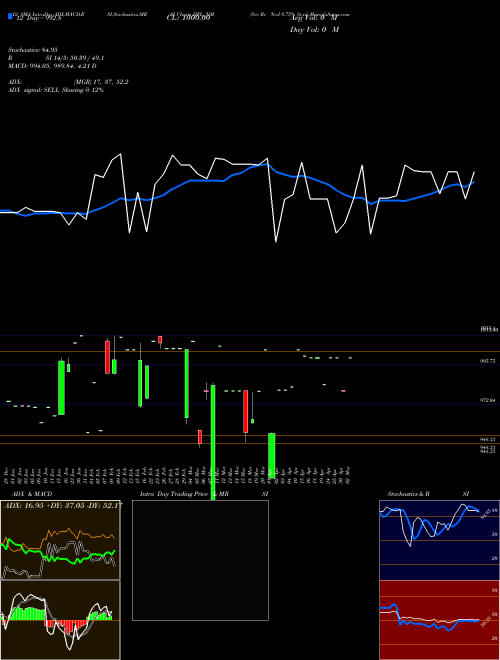Click the end of the blue SMA line
The image size is (500, 660).
click(474, 182)
